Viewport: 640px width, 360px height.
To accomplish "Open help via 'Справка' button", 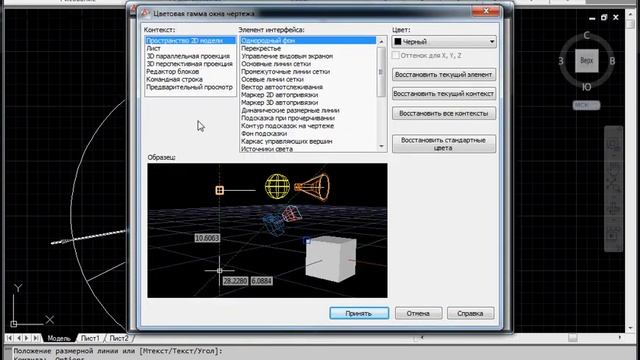I will point(470,313).
